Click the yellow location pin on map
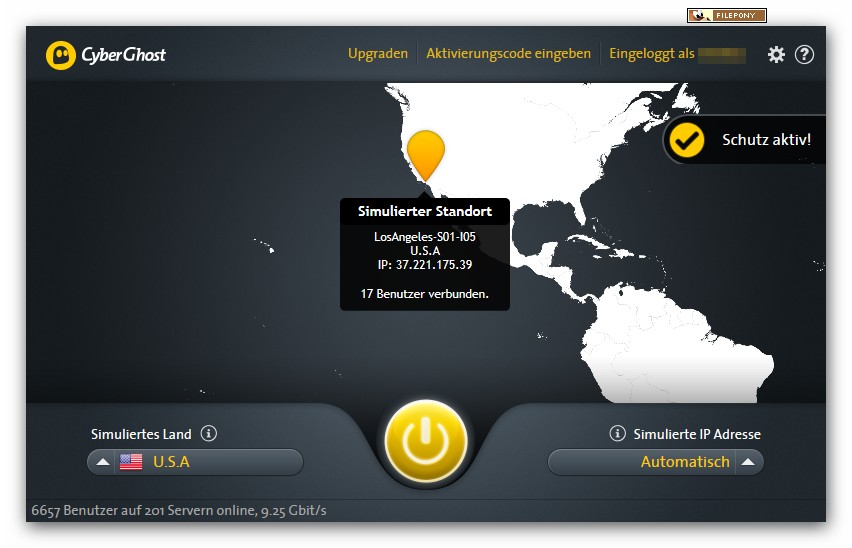Viewport: 852px width, 548px height. pyautogui.click(x=426, y=155)
